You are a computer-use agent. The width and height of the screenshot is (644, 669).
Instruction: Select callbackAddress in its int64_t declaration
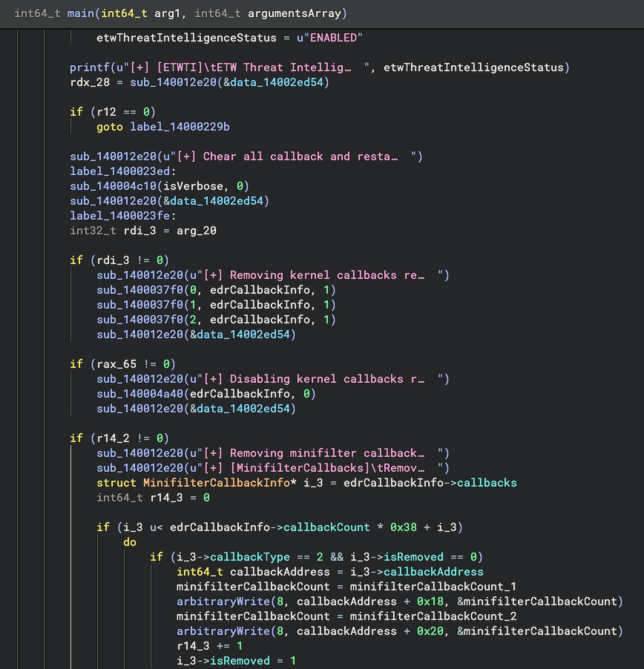click(280, 572)
